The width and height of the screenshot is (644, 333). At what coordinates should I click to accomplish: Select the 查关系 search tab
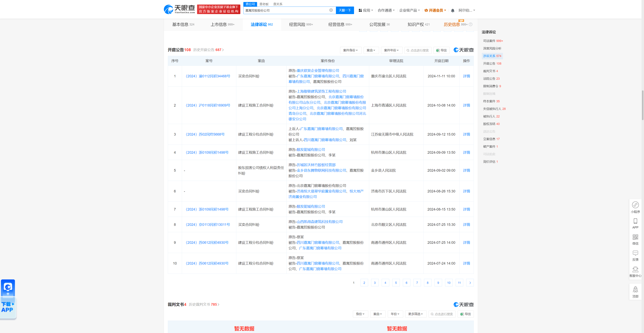278,4
